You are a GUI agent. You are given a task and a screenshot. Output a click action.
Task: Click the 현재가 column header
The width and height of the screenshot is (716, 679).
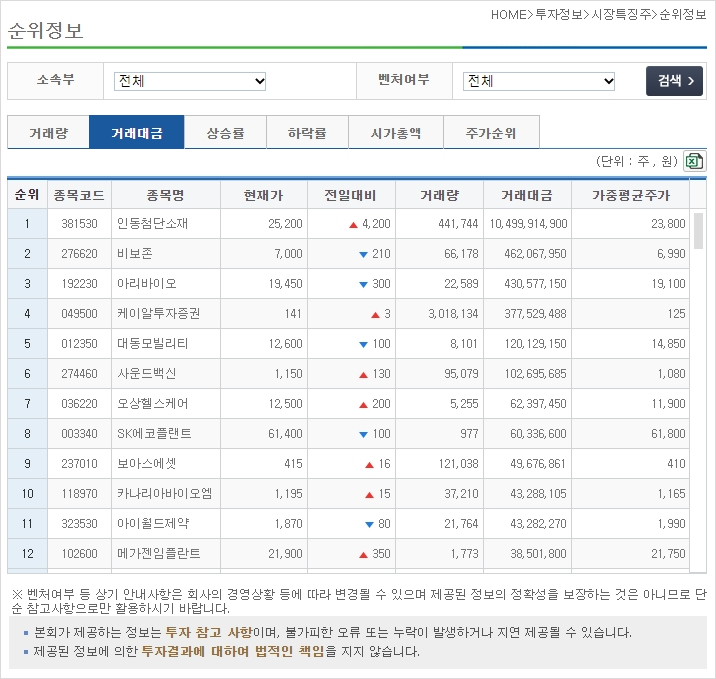click(263, 195)
